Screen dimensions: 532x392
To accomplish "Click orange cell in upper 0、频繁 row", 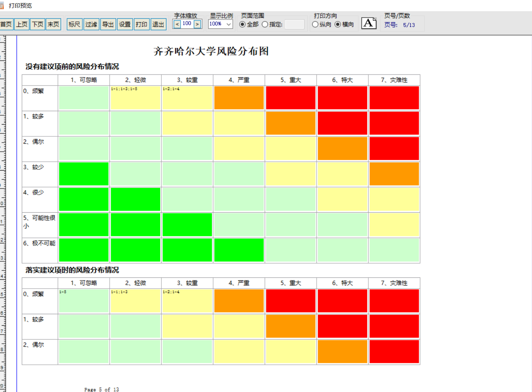I will pyautogui.click(x=239, y=98).
